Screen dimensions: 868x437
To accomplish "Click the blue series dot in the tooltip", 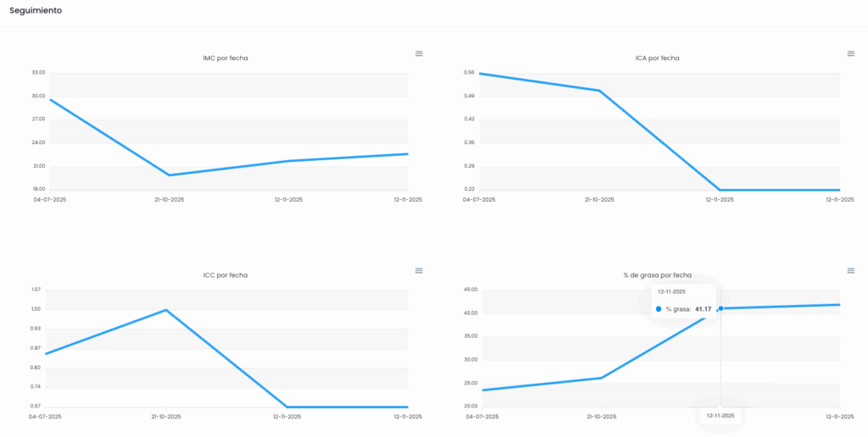I will (x=659, y=309).
